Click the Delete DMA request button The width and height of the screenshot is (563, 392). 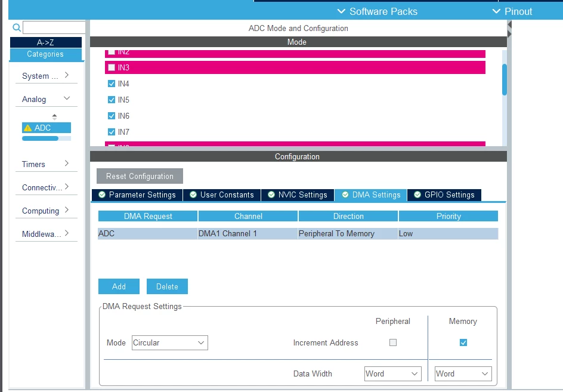pyautogui.click(x=167, y=286)
